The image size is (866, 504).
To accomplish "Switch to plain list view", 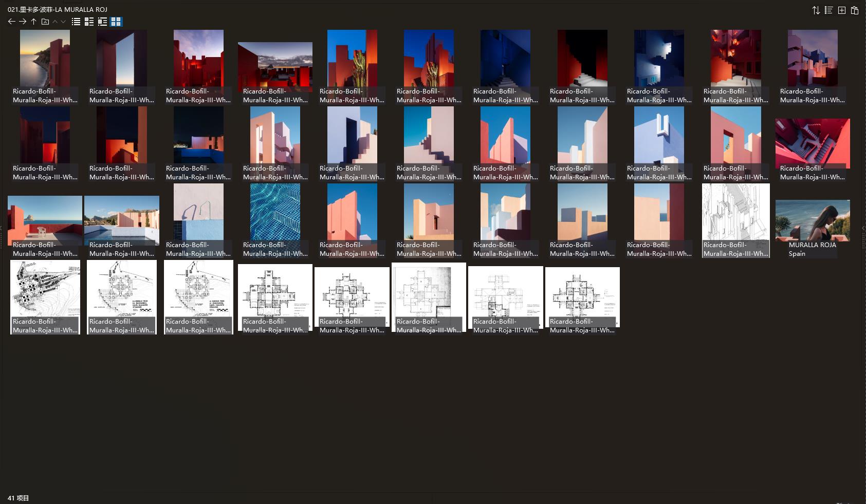I will 76,22.
